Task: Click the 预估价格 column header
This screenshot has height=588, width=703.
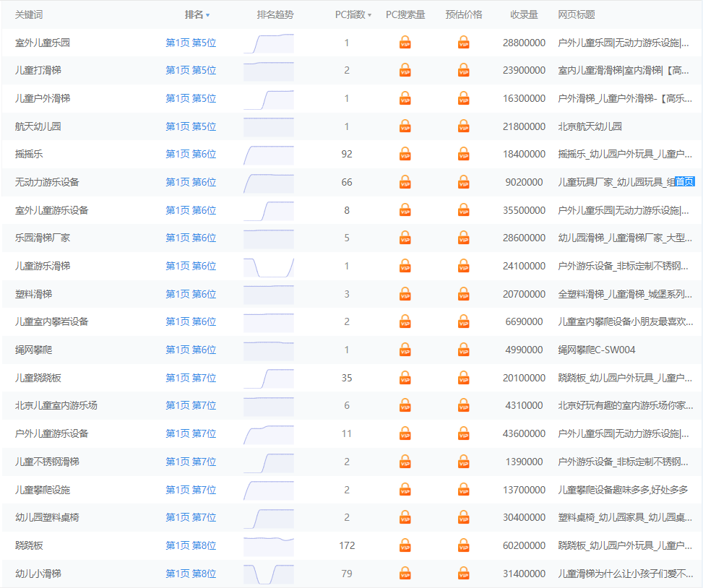Action: [x=464, y=14]
